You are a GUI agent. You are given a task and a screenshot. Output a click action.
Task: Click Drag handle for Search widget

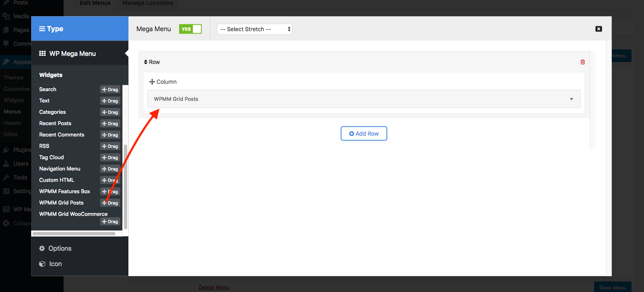(110, 90)
